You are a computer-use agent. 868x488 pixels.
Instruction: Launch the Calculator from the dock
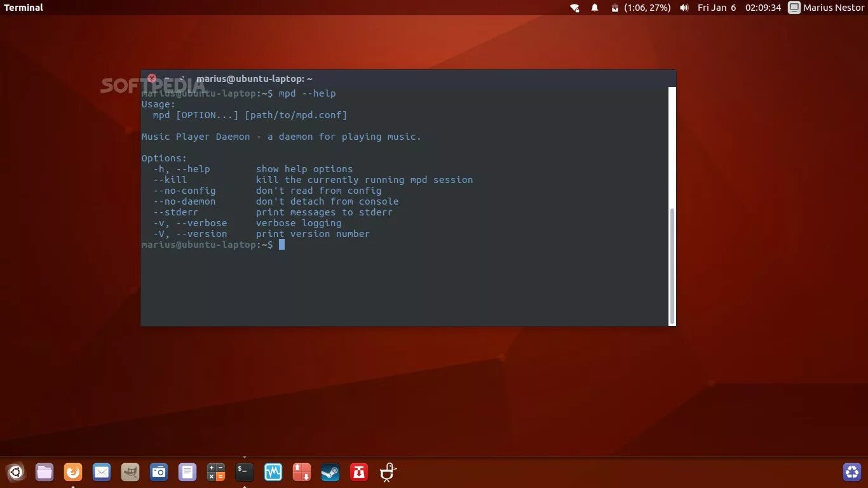point(216,472)
